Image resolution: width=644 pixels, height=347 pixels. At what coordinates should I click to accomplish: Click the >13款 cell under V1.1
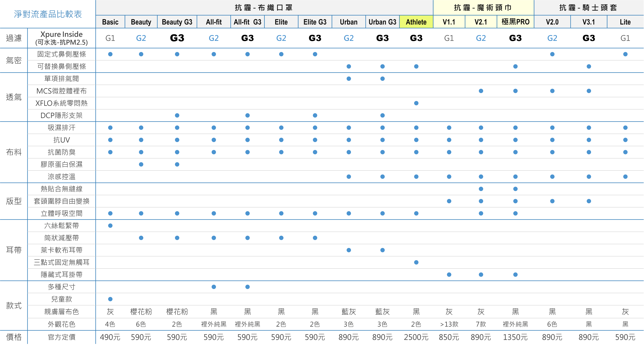coord(449,324)
